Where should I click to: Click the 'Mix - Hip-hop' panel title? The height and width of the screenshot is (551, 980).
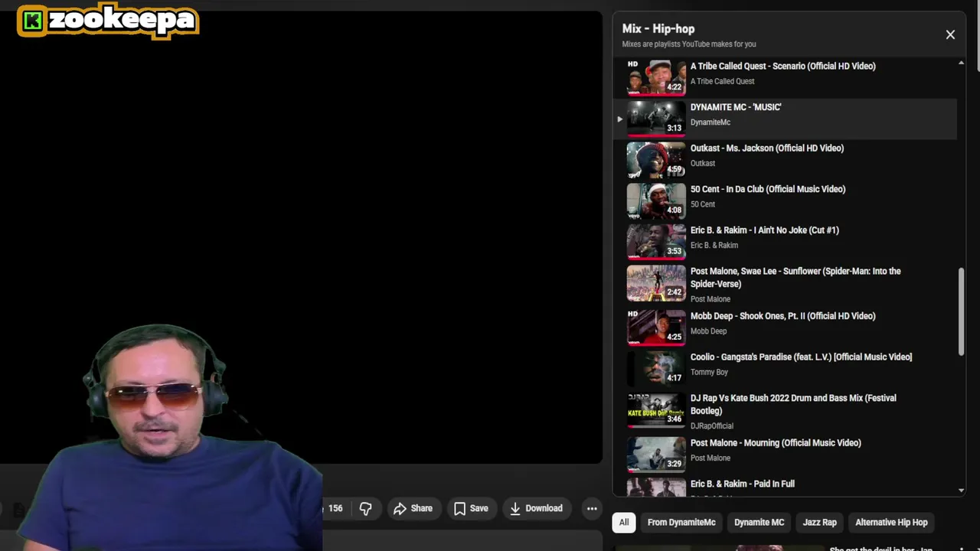[658, 28]
